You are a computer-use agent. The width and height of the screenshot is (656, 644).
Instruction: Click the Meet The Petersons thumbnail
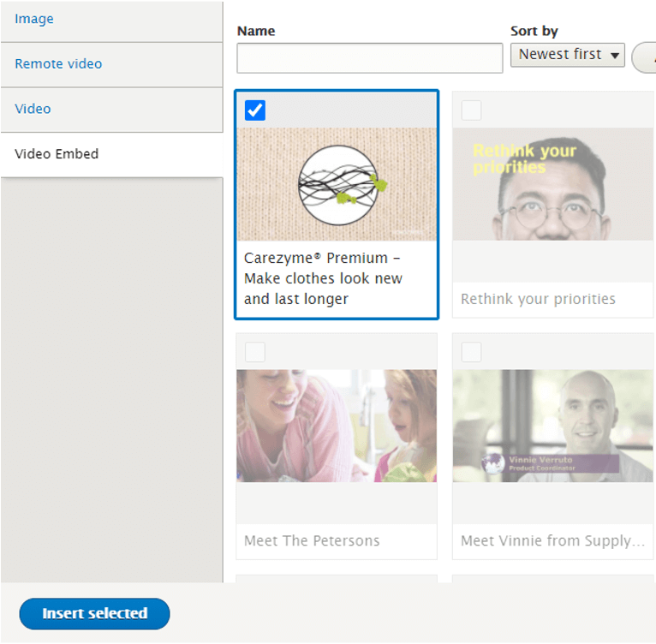click(337, 426)
